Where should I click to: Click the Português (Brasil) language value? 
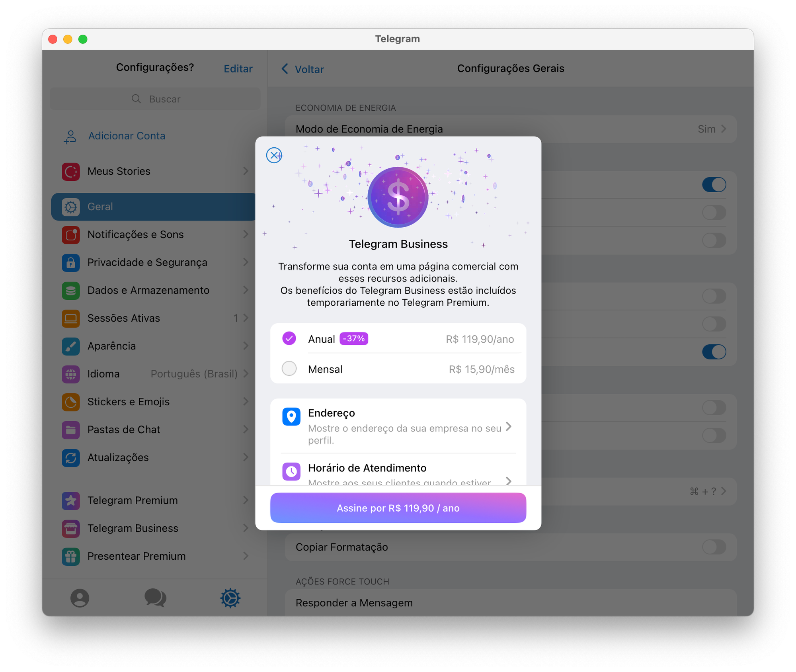click(194, 374)
